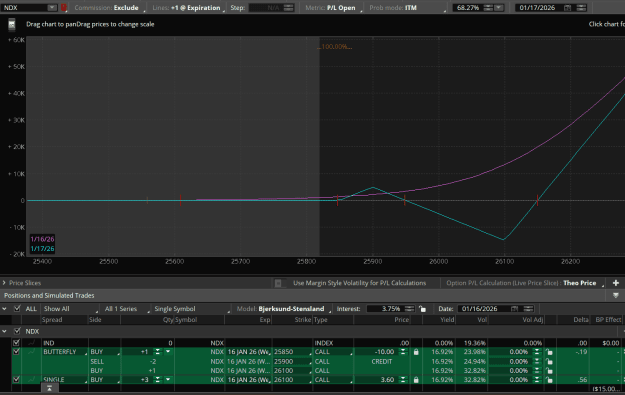Enable Use Margin Style Volatility checkbox

(x=278, y=283)
